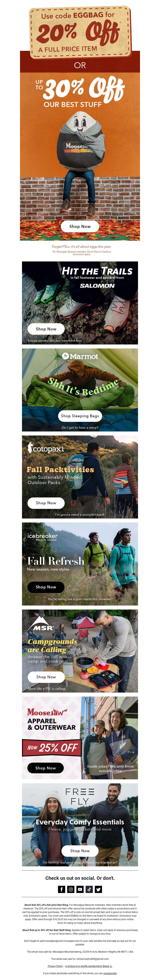160x980 pixels.
Task: Open the Twitter social icon
Action: 98,889
